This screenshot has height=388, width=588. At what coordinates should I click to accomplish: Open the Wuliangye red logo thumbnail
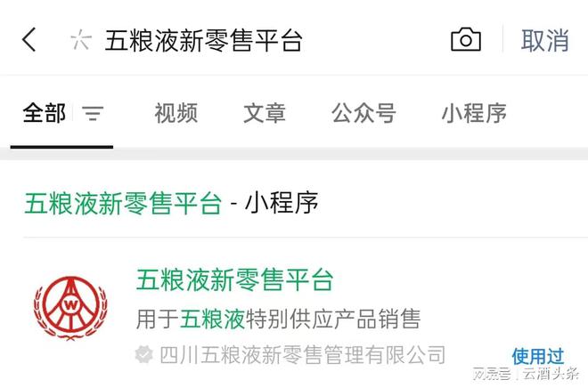click(x=70, y=308)
